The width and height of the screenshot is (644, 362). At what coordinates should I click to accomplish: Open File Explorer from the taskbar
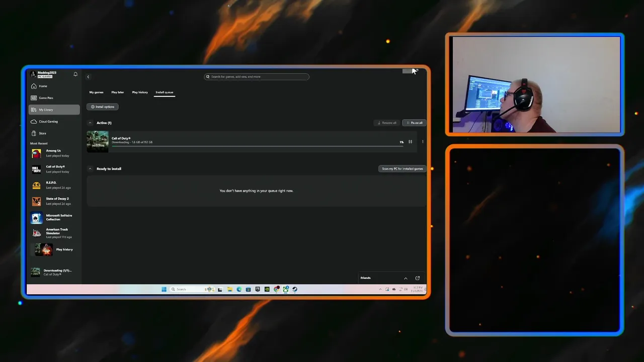229,289
